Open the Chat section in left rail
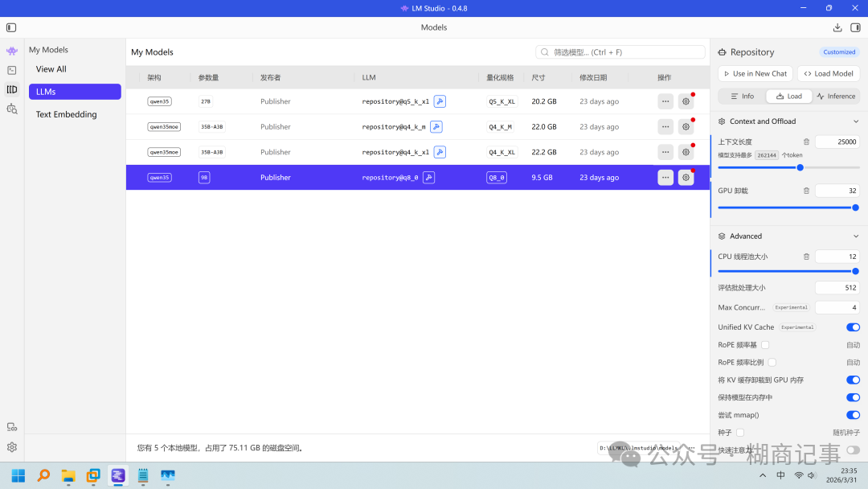Viewport: 868px width, 489px height. (x=11, y=51)
